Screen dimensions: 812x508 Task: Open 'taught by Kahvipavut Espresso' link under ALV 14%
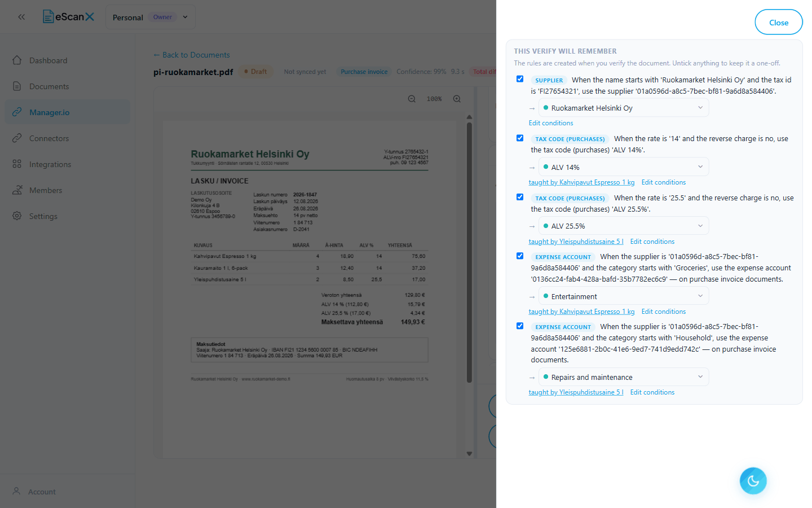(x=581, y=182)
